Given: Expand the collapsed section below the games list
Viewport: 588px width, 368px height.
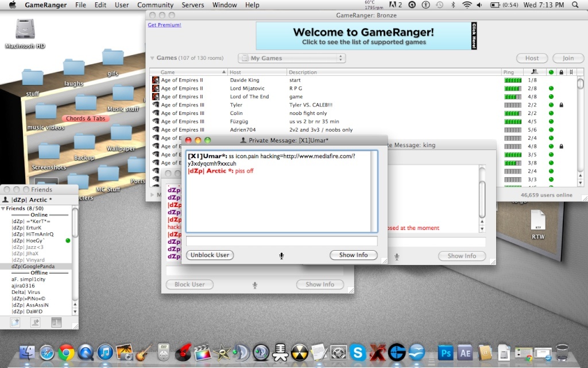Looking at the screenshot, I should [152, 194].
